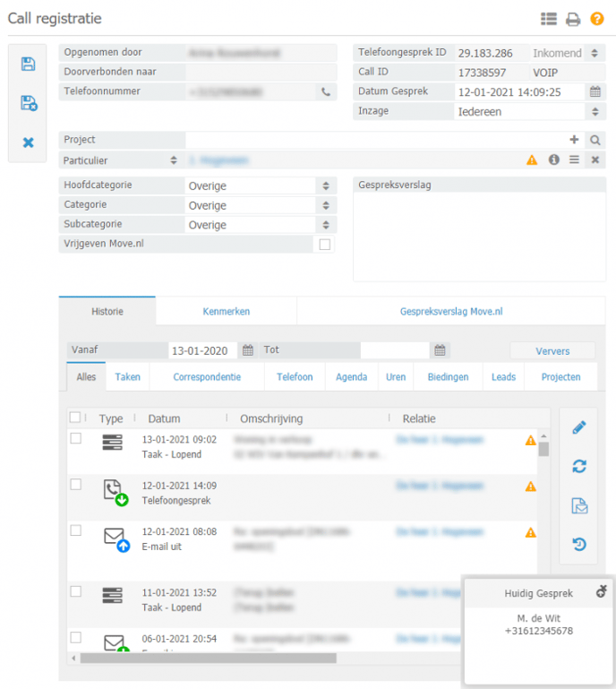Check the E-mail uit row 12-01-2021 08:08

[x=76, y=530]
